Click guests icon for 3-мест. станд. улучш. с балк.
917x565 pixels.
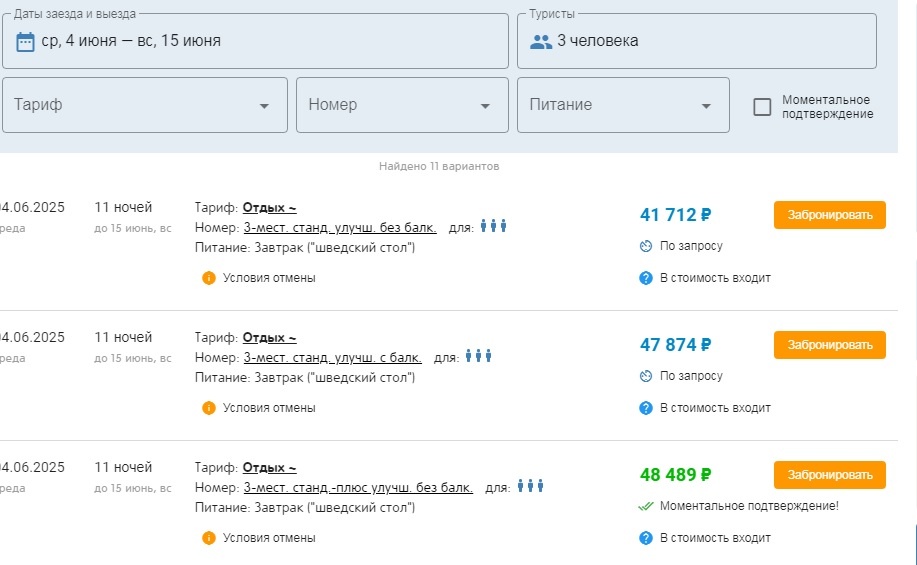[479, 357]
